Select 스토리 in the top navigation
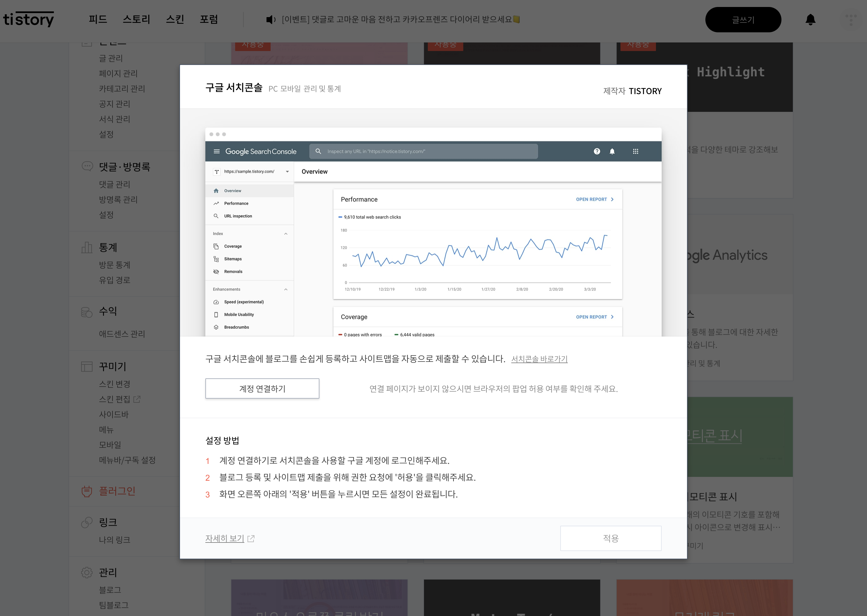 coord(137,19)
